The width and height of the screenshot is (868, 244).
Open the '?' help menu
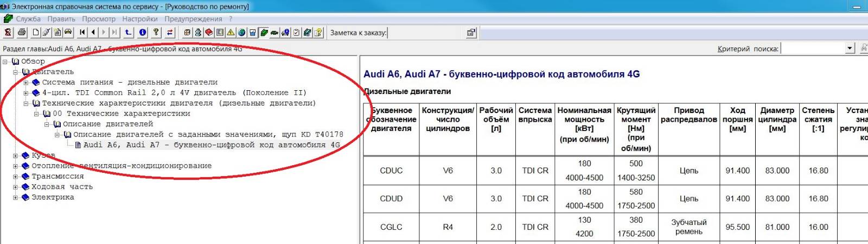(231, 18)
